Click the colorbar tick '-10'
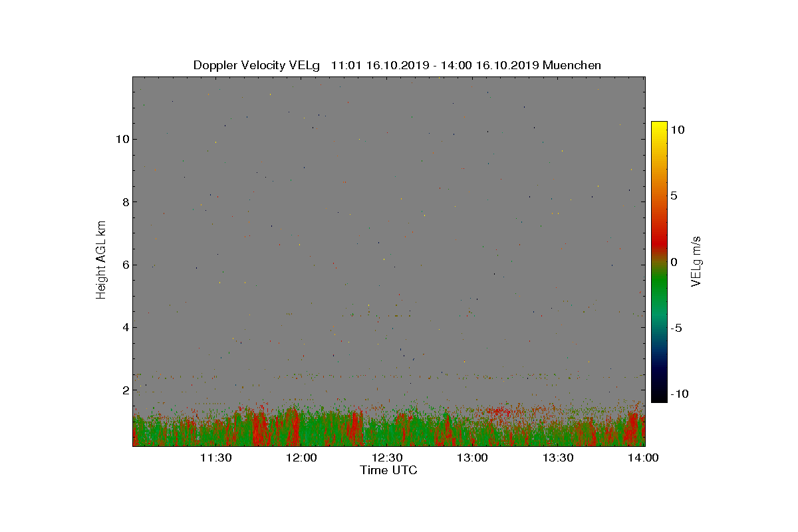The height and width of the screenshot is (532, 798). pyautogui.click(x=679, y=394)
